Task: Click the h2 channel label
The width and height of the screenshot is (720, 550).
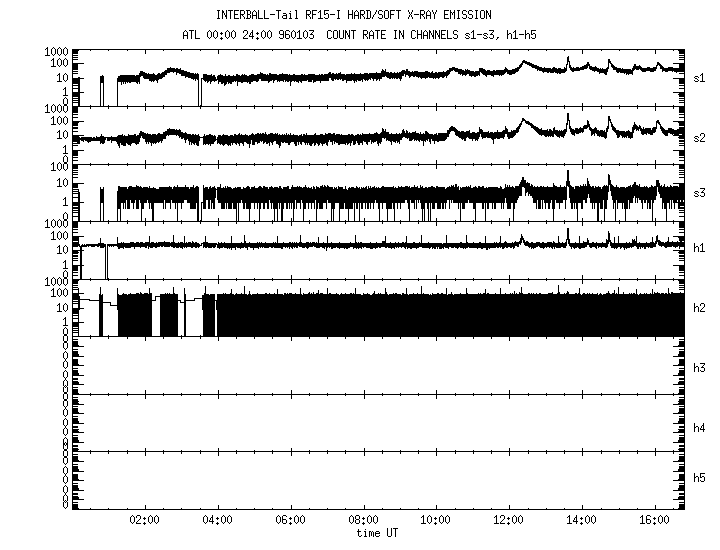Action: [x=700, y=308]
